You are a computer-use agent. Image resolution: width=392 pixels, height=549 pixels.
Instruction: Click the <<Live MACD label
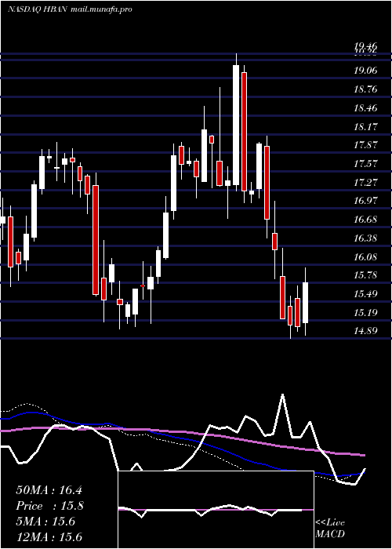pos(330,528)
